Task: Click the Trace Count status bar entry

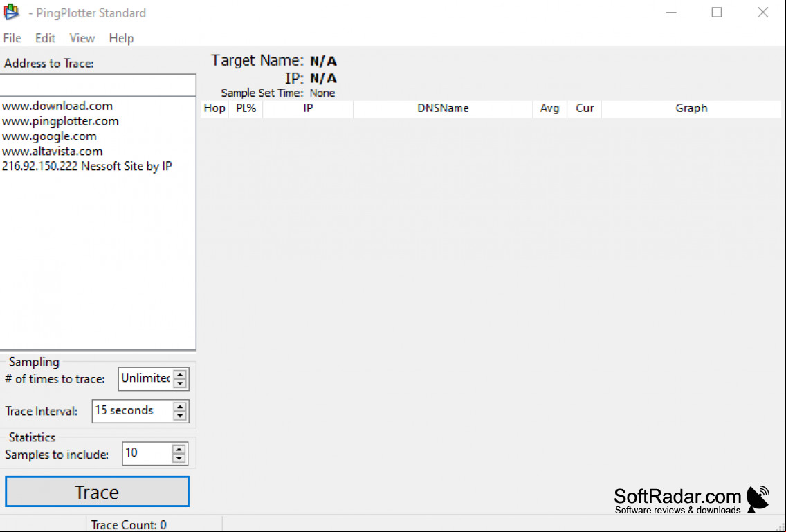Action: point(129,525)
